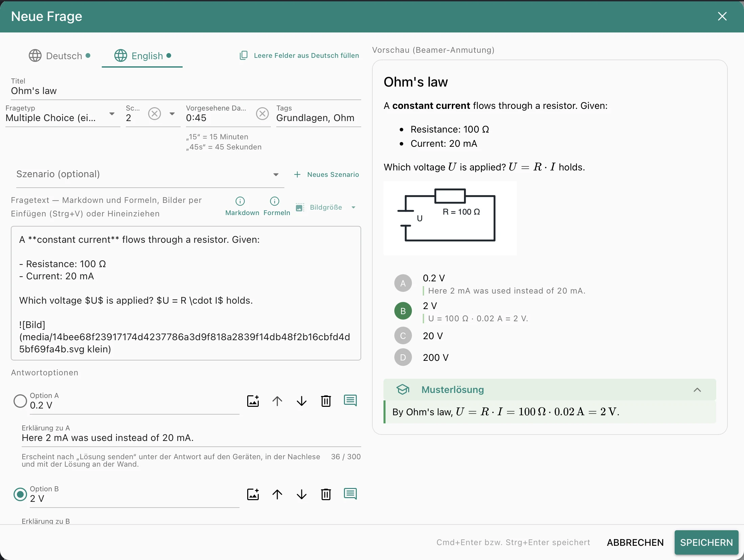Delete Option B
Viewport: 744px width, 560px height.
tap(326, 494)
